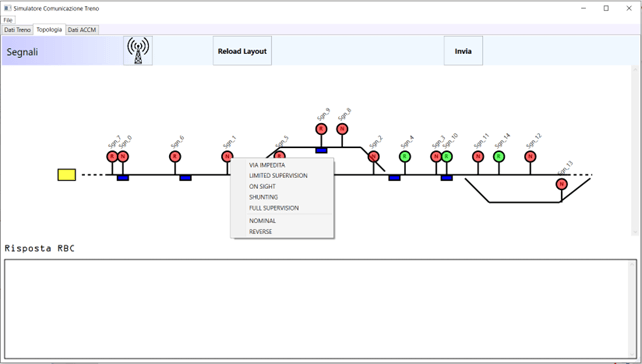Viewport: 642px width, 364px height.
Task: Click inside the Risposta RBC text area
Action: click(316, 309)
